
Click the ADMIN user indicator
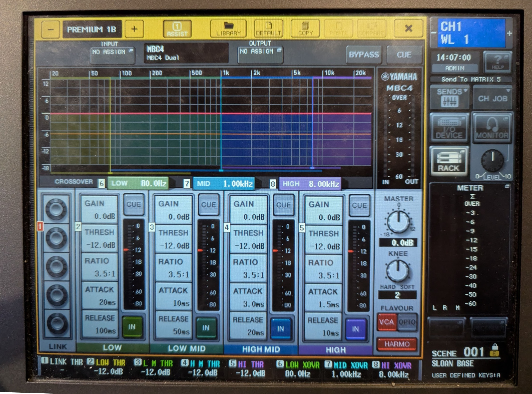pyautogui.click(x=455, y=68)
